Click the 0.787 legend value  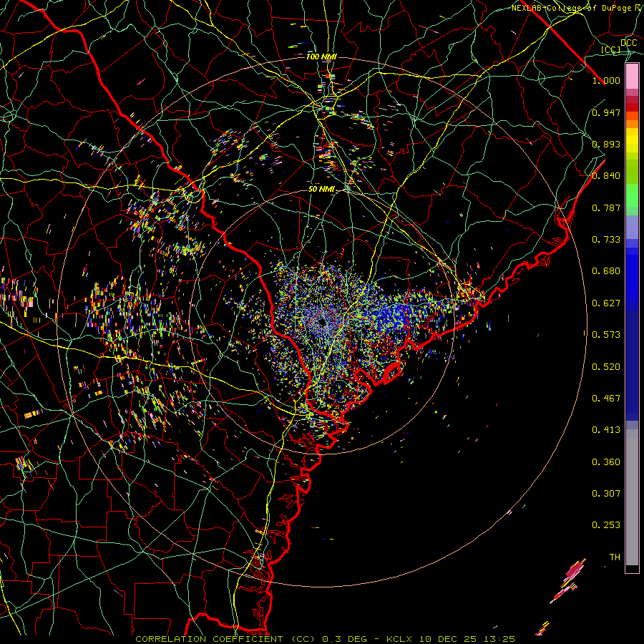pyautogui.click(x=606, y=208)
